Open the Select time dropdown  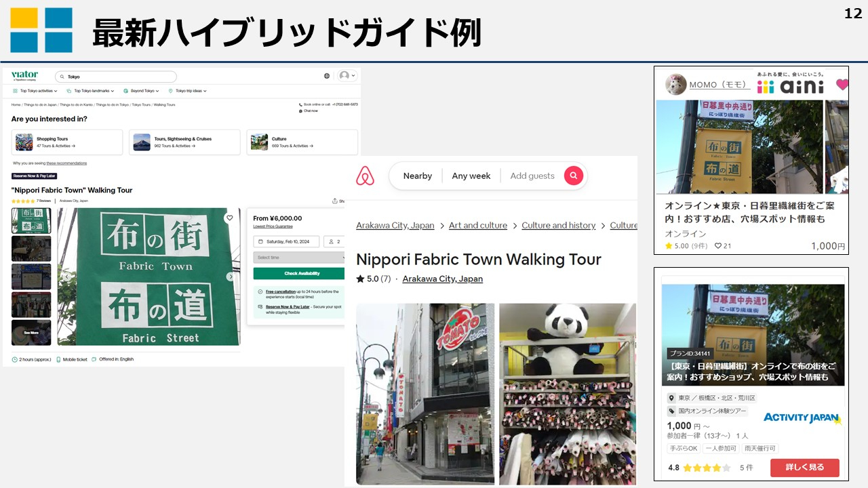[299, 258]
